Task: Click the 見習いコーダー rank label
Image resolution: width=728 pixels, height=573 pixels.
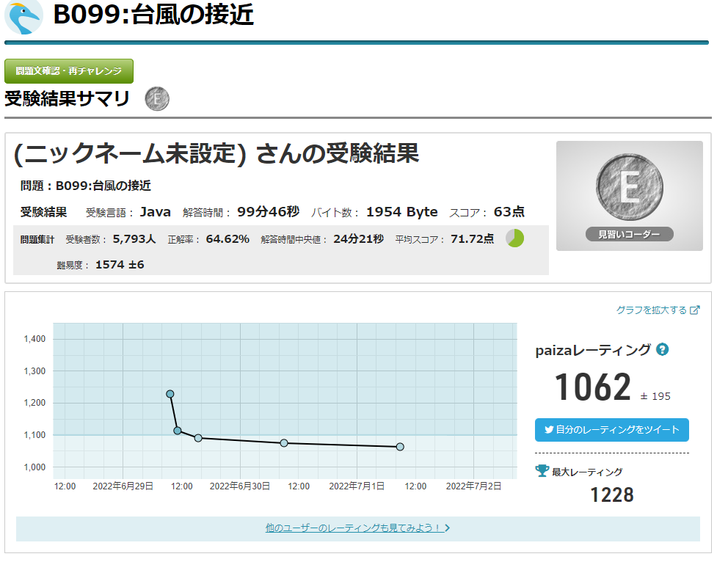Action: 629,235
